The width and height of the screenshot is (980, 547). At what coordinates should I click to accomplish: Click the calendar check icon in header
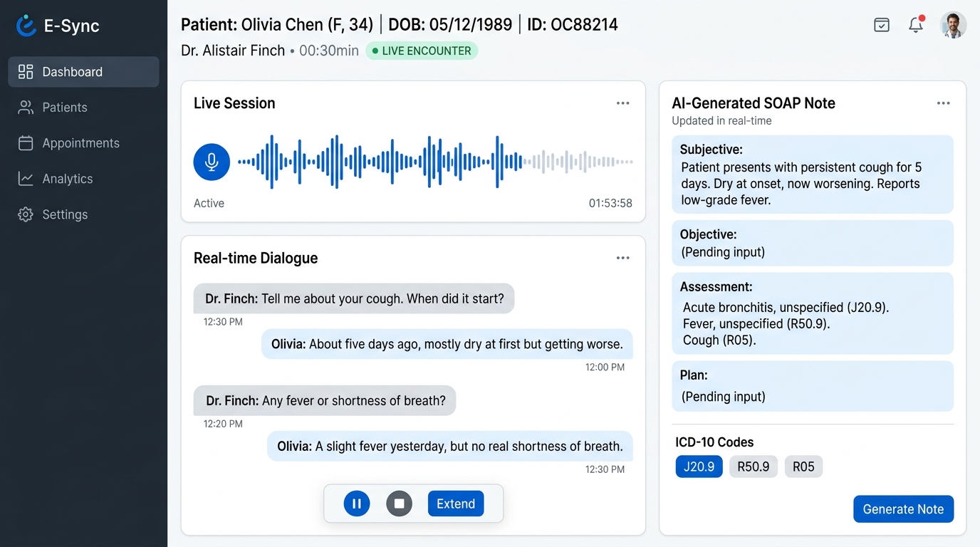click(882, 25)
